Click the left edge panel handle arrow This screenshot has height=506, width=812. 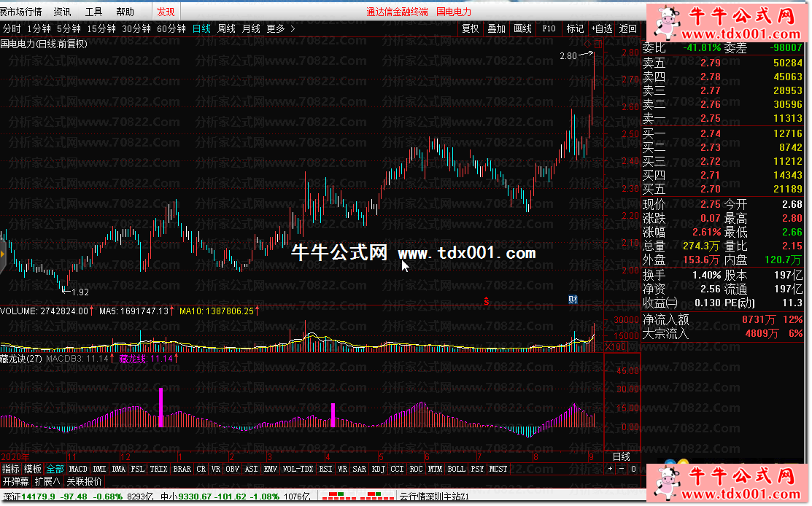click(2, 260)
